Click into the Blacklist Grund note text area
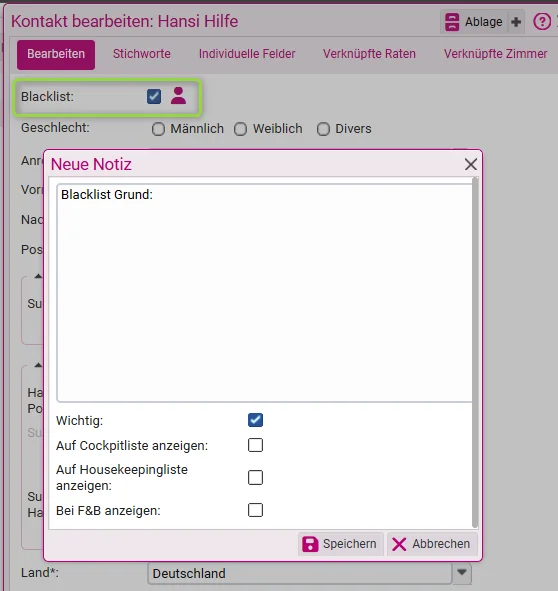This screenshot has width=558, height=591. (264, 293)
